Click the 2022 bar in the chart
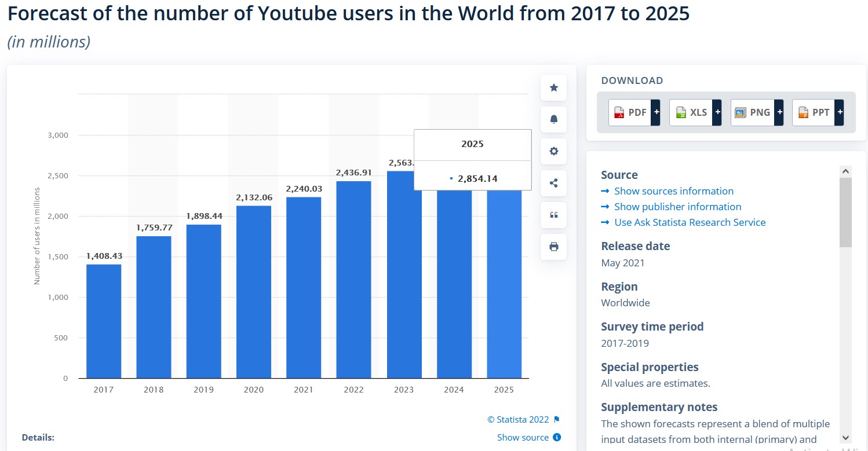The image size is (868, 451). coord(353,280)
